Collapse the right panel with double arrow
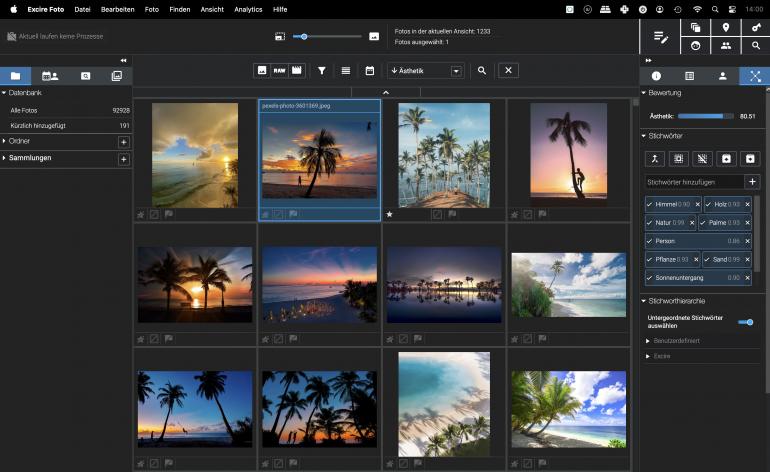The width and height of the screenshot is (770, 472). [x=648, y=60]
